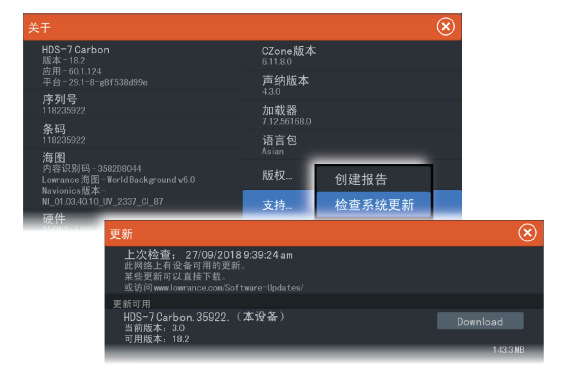The height and width of the screenshot is (381, 564).
Task: Click the 此网络上有设备可用的更新 message line
Action: [184, 266]
